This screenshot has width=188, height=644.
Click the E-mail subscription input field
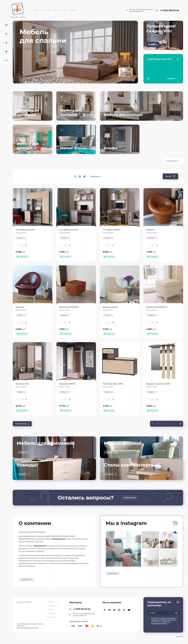point(163,613)
